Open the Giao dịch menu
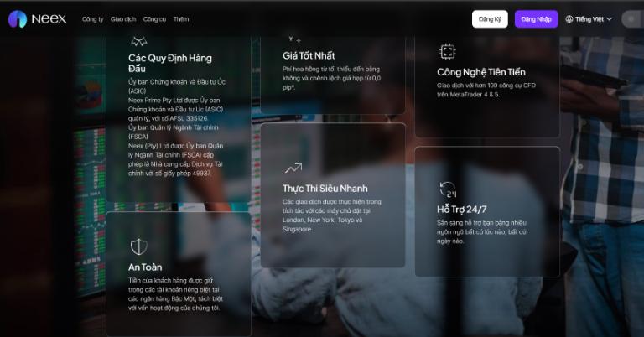 point(123,19)
